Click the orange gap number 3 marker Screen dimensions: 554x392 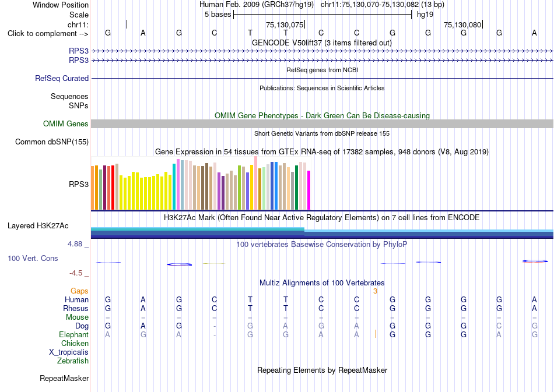point(375,291)
